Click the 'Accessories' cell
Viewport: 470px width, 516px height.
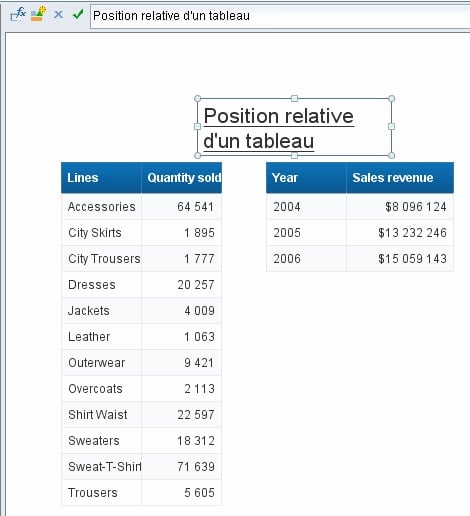pyautogui.click(x=101, y=207)
